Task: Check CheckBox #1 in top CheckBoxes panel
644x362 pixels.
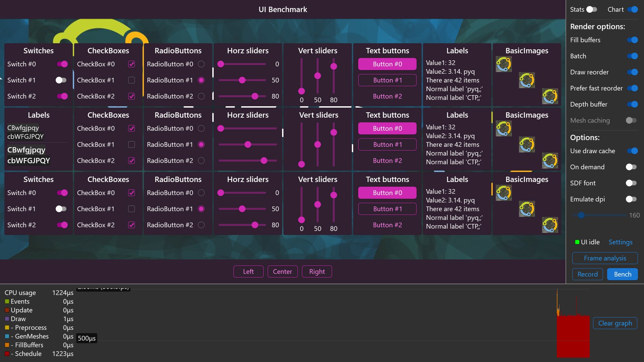Action: pos(131,80)
